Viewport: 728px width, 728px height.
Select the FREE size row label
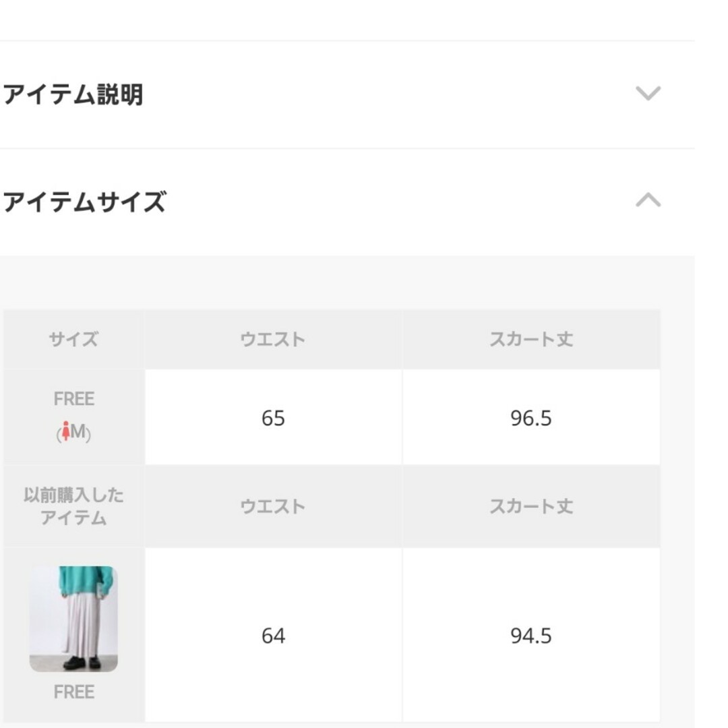click(74, 417)
